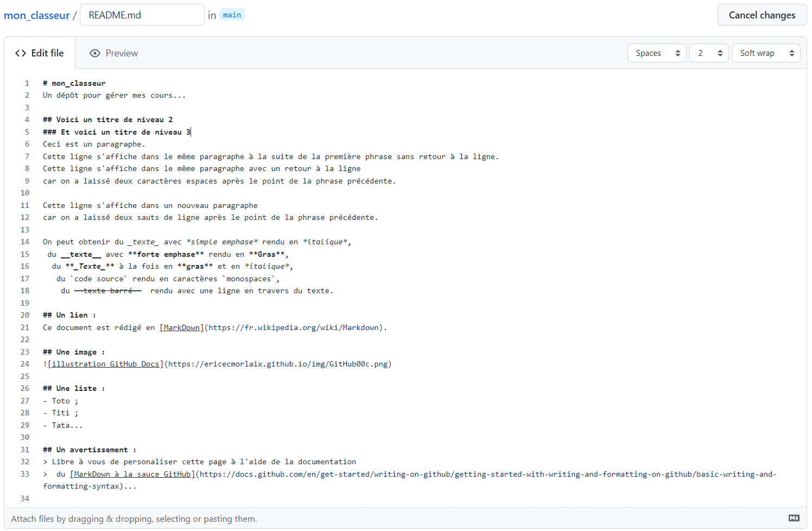The width and height of the screenshot is (812, 531).
Task: Open the indent size 2 dropdown
Action: (709, 53)
